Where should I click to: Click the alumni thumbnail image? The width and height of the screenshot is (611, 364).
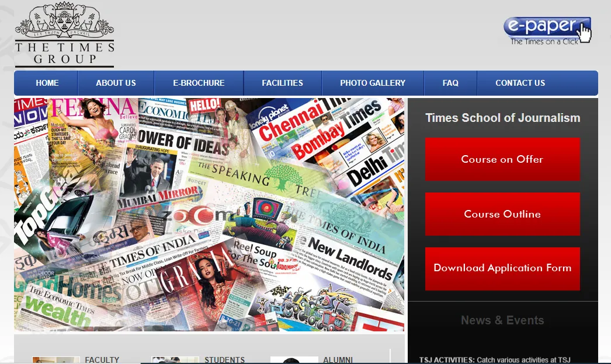(x=294, y=360)
